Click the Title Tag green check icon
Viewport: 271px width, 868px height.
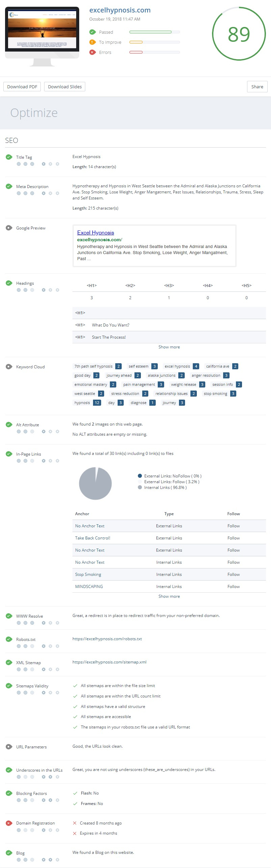(x=9, y=157)
